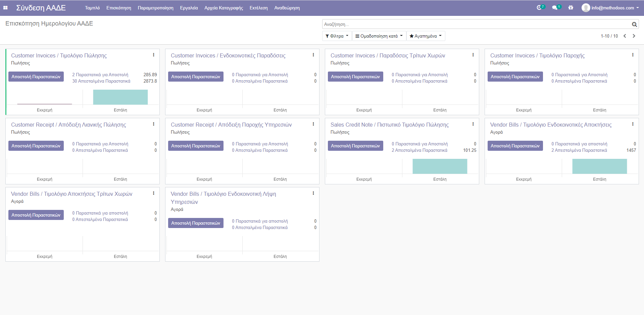Open kebab menu on Sales Credit Note card

[x=473, y=124]
